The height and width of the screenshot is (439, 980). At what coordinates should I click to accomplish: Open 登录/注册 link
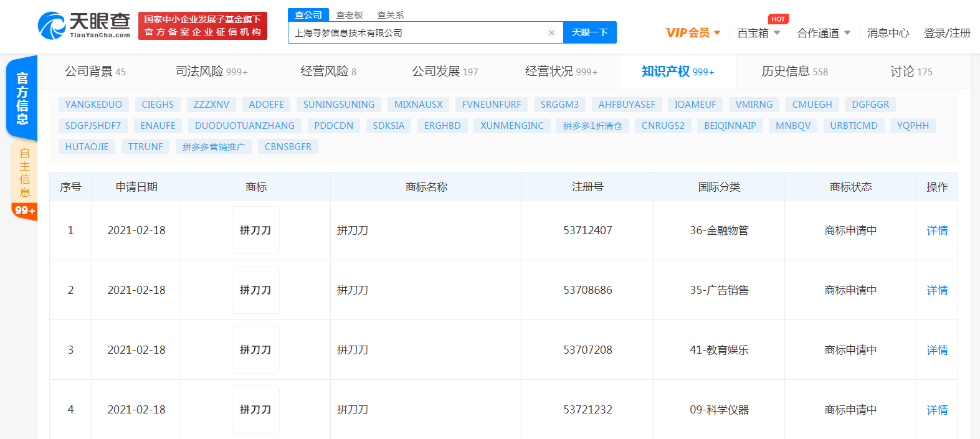click(947, 33)
